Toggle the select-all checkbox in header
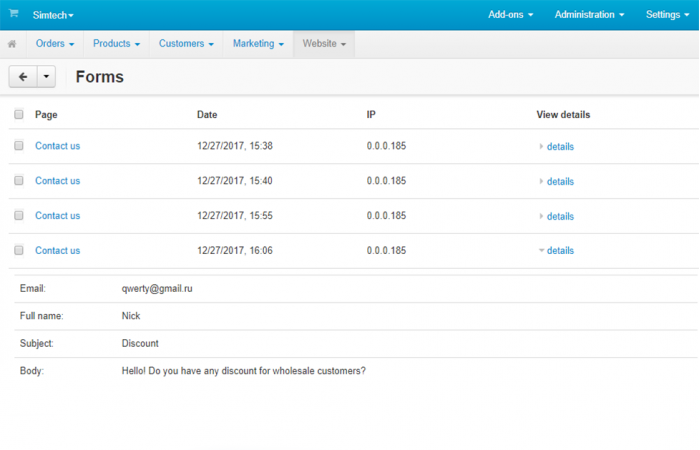The image size is (700, 450). point(19,115)
